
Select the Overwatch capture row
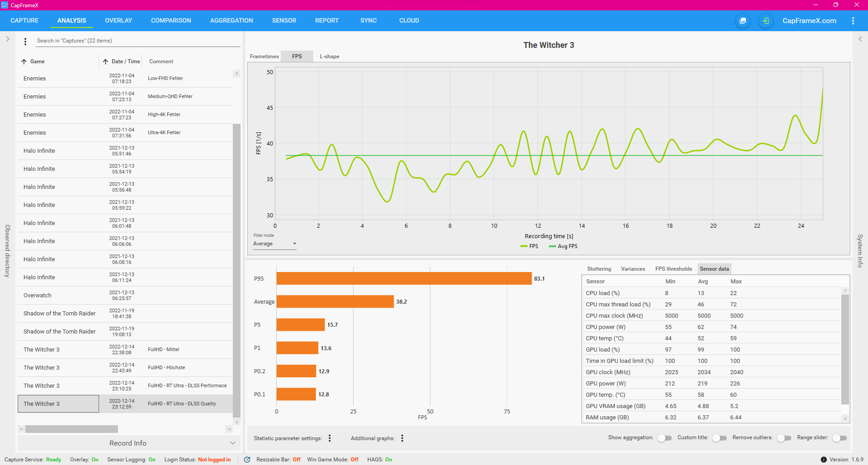click(x=125, y=296)
